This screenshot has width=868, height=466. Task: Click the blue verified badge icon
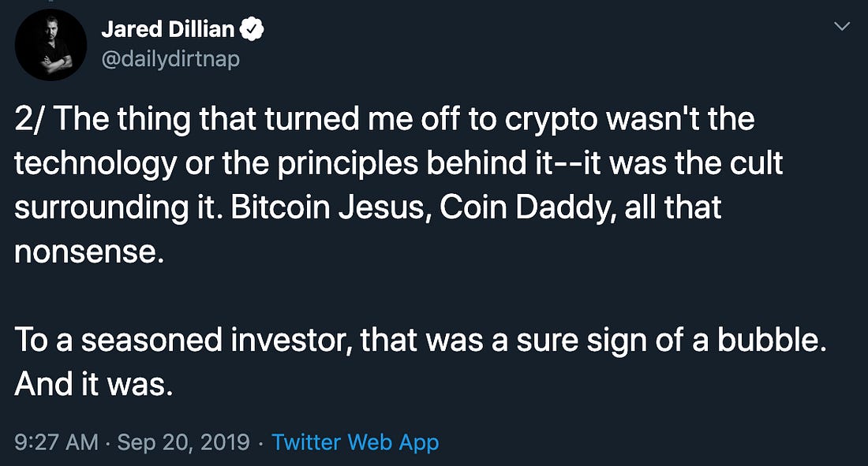252,29
